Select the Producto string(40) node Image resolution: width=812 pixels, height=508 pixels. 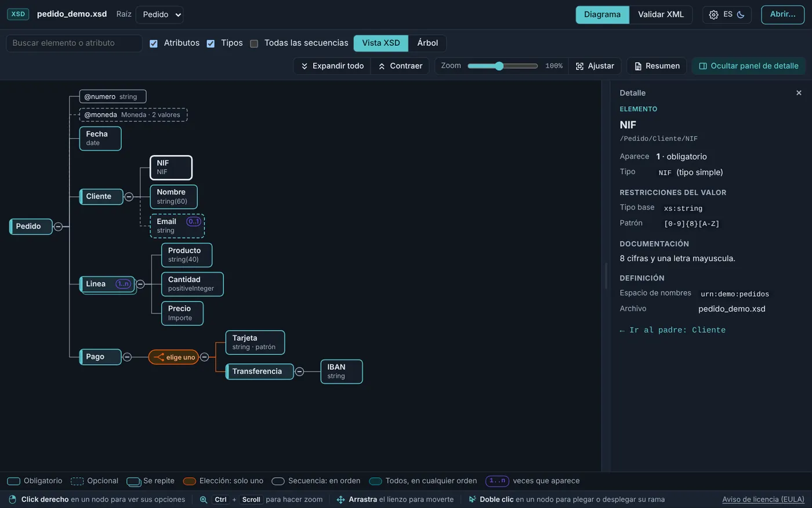tap(187, 255)
